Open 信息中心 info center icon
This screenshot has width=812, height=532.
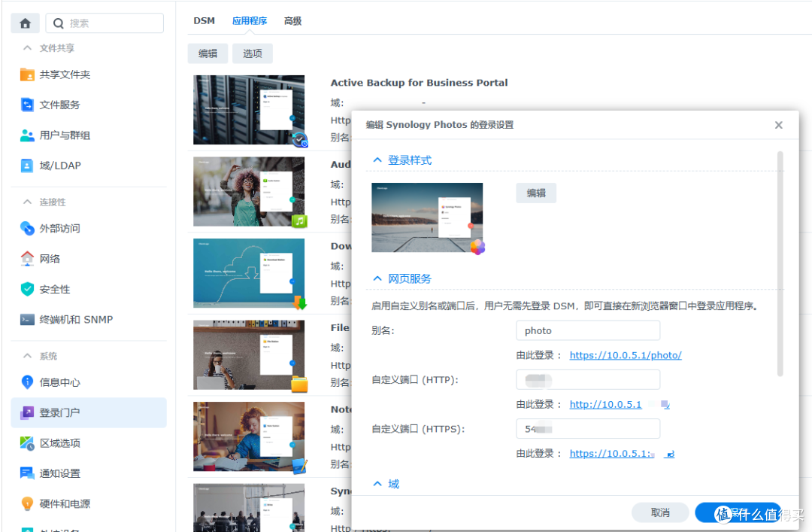(27, 382)
